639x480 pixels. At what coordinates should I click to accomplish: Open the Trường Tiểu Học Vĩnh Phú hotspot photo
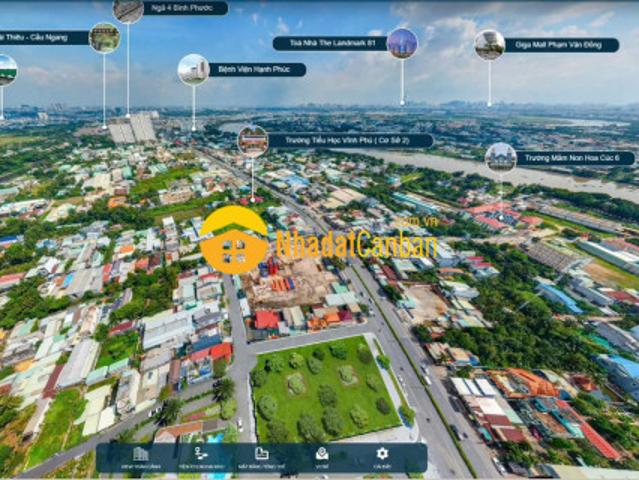tap(252, 140)
